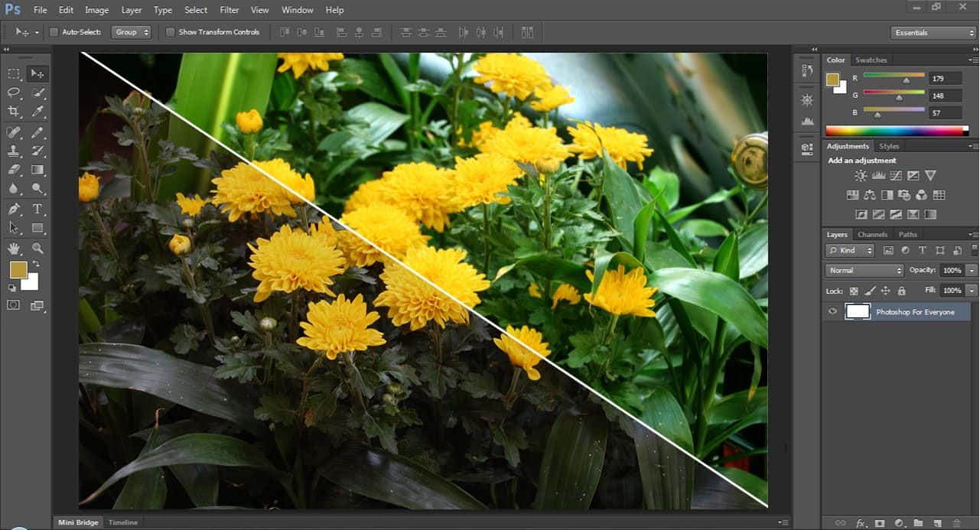Hide the Photoshop For Everyone layer
The height and width of the screenshot is (530, 980).
click(832, 312)
